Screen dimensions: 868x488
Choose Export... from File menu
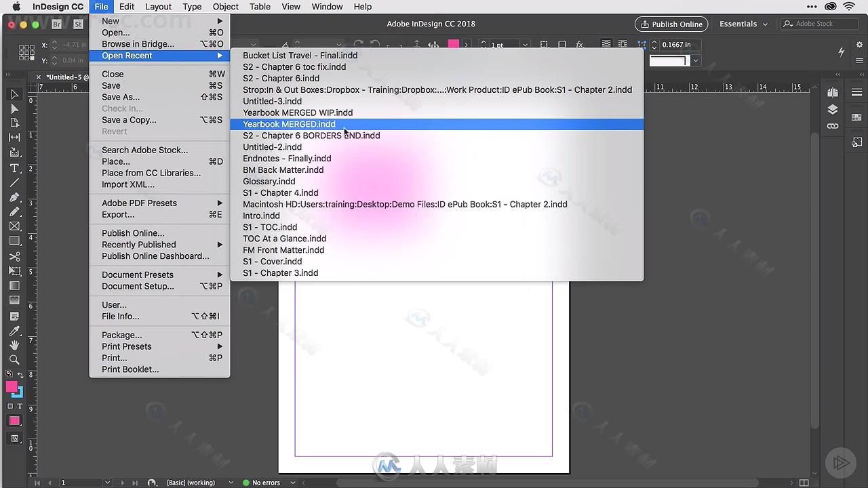tap(160, 214)
